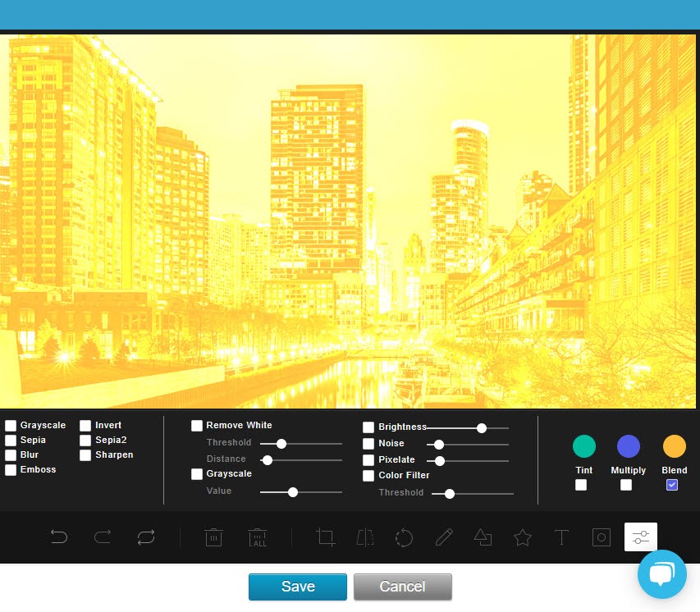Select the Text tool
700x612 pixels.
pos(561,537)
